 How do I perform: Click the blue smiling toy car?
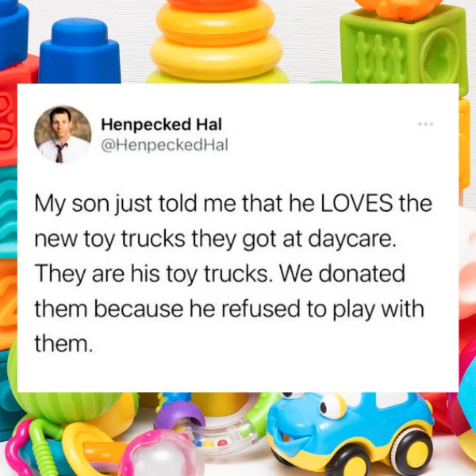(x=349, y=432)
